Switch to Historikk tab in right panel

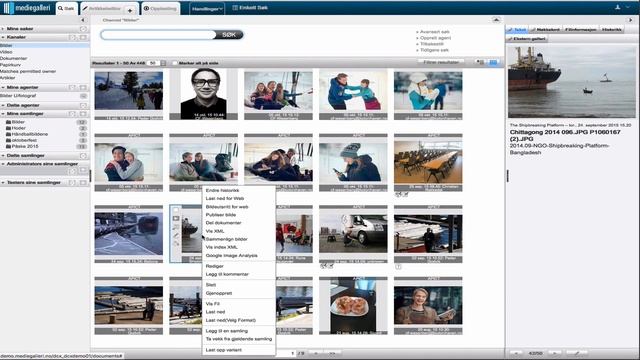611,30
